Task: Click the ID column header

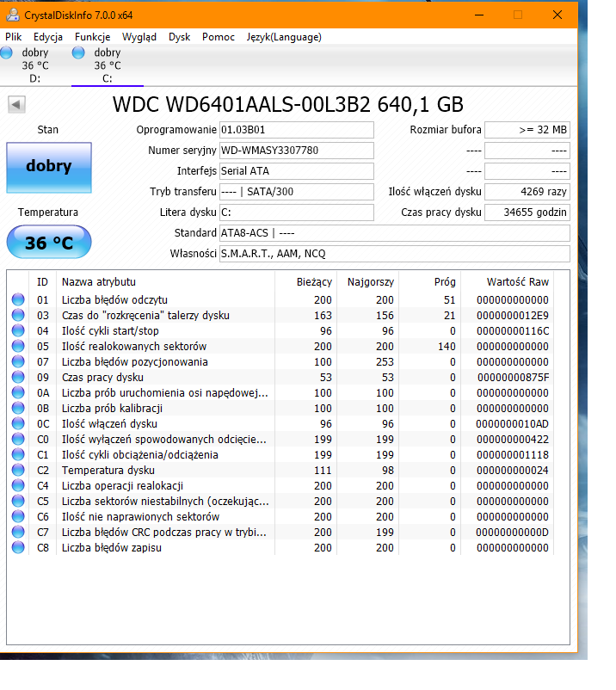Action: 43,282
